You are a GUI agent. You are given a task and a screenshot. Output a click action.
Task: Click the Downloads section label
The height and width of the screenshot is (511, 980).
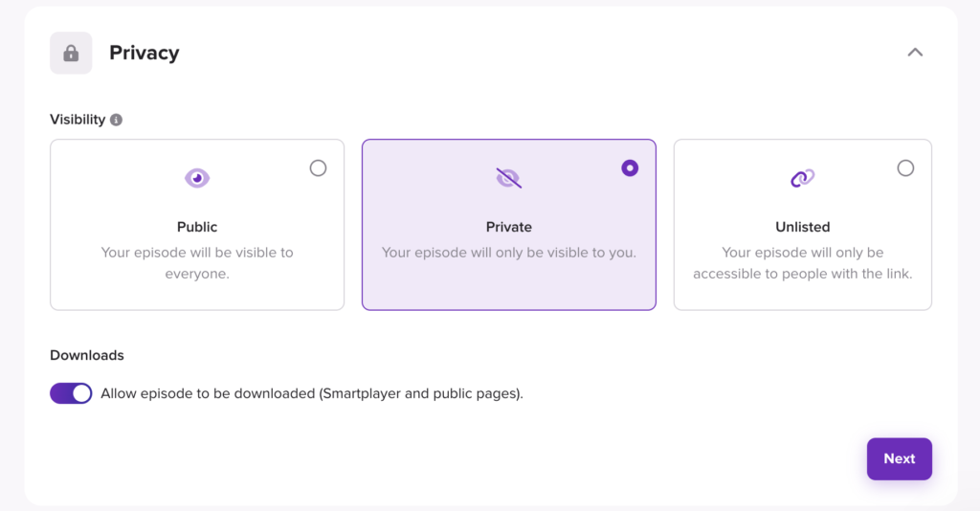pos(87,355)
